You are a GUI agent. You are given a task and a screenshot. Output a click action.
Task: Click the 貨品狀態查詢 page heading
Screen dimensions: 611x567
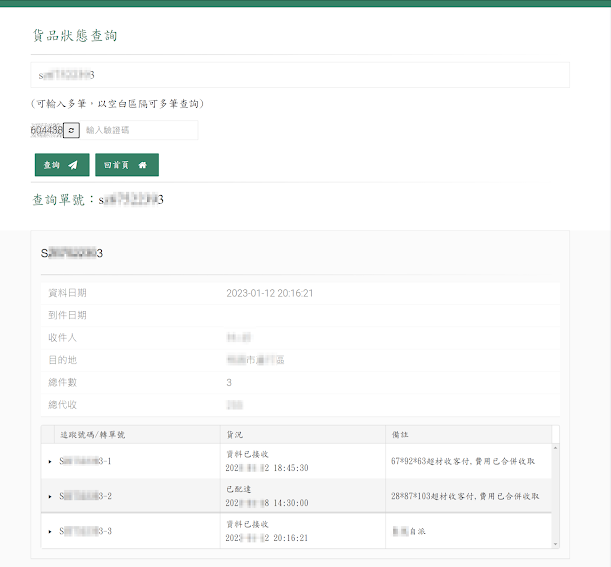(75, 35)
